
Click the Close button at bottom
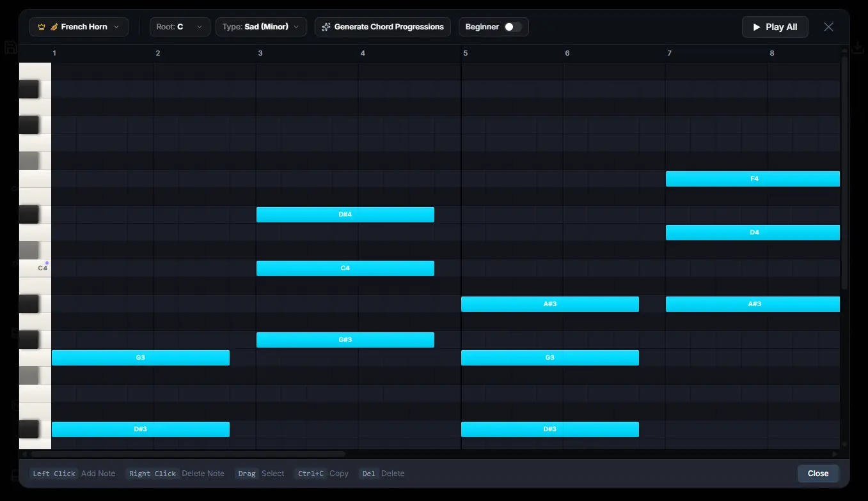818,474
